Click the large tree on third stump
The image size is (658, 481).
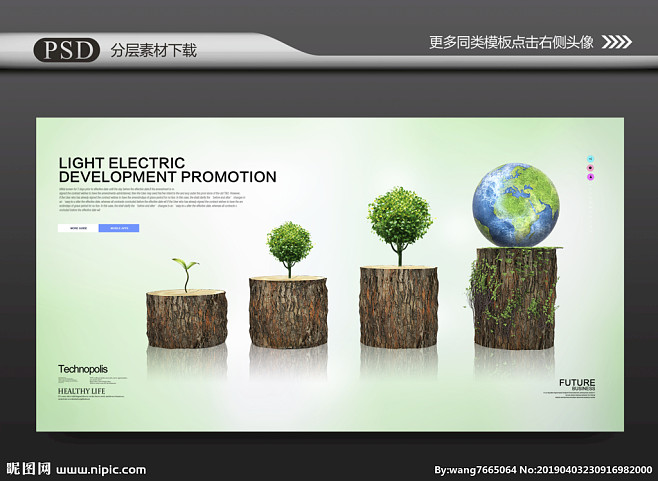(400, 226)
